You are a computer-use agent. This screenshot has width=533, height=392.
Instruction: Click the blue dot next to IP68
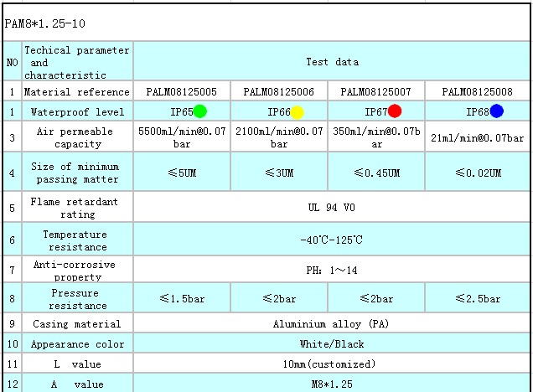(497, 111)
